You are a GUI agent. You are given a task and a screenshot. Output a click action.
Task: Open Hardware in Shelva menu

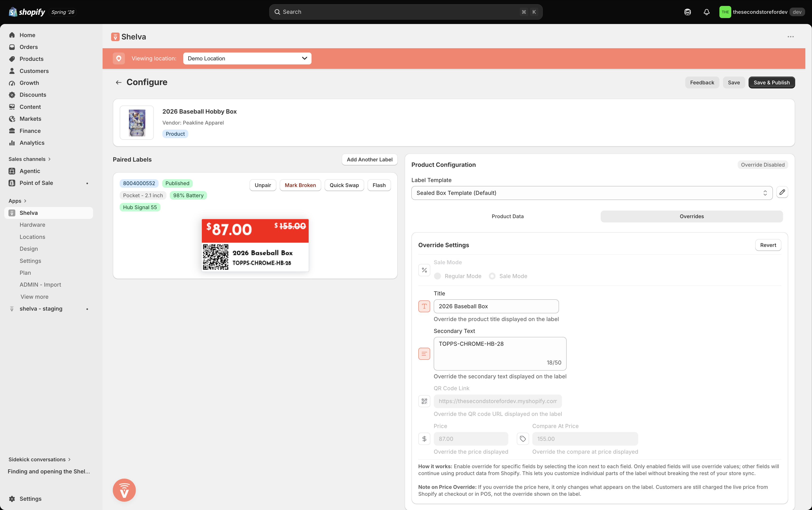(x=32, y=225)
